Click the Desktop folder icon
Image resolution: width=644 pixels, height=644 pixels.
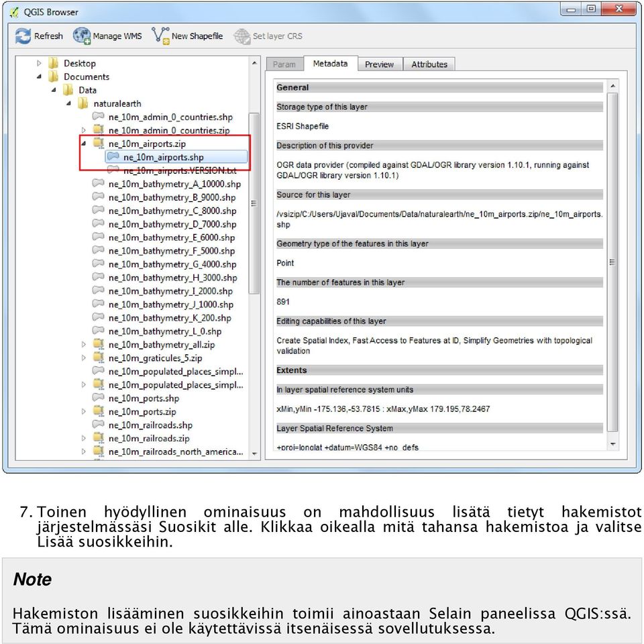(x=54, y=63)
